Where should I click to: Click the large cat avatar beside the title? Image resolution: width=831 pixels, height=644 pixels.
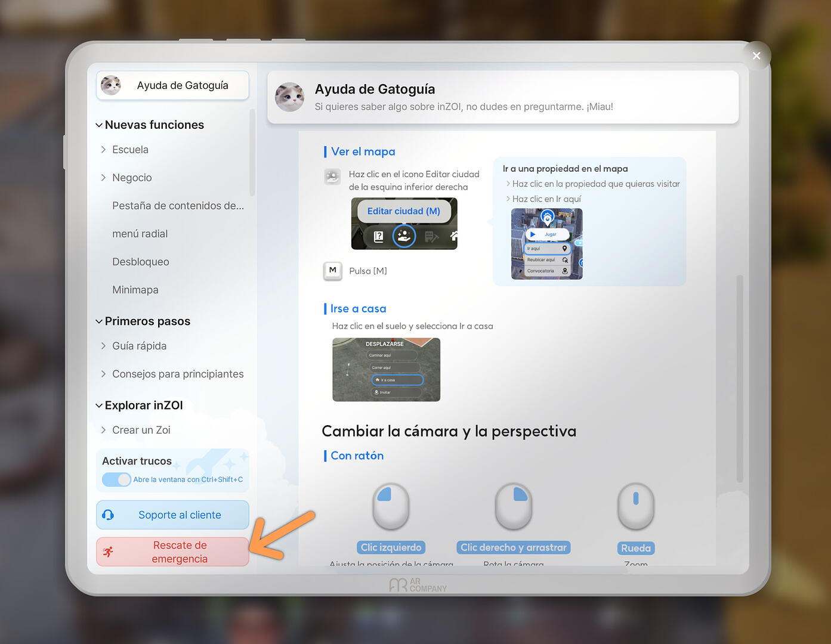tap(290, 97)
